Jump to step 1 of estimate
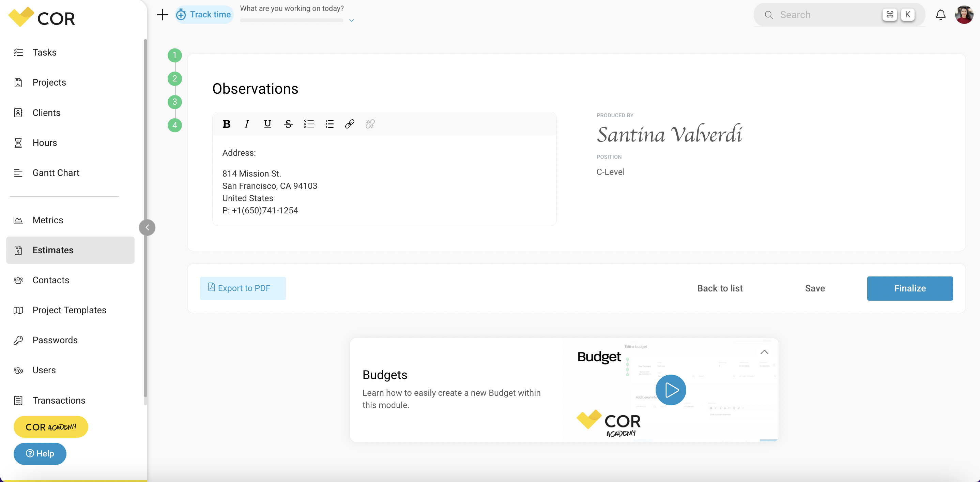 (x=174, y=55)
